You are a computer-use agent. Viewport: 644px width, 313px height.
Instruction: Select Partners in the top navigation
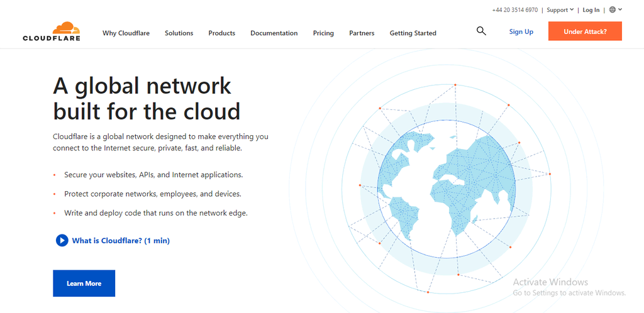click(362, 33)
